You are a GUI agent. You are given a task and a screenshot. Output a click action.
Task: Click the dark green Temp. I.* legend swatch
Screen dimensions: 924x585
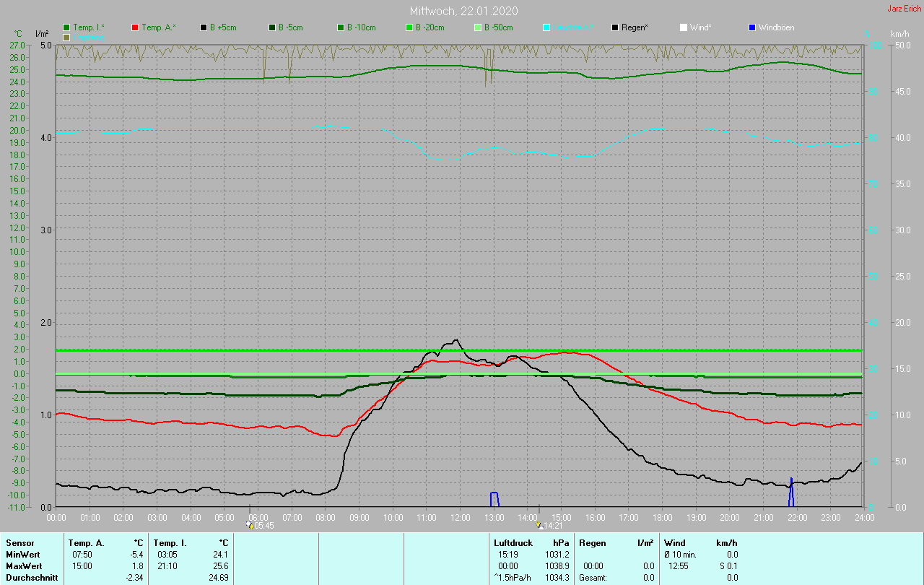click(67, 27)
